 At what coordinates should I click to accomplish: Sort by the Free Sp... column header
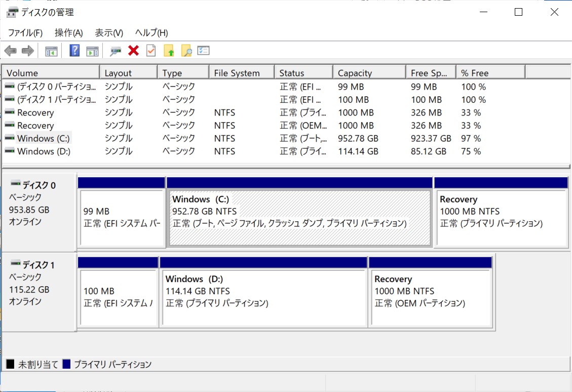coord(431,73)
